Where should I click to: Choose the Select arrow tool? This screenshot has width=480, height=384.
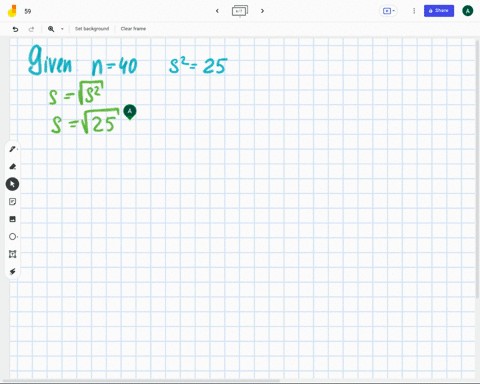(x=12, y=184)
